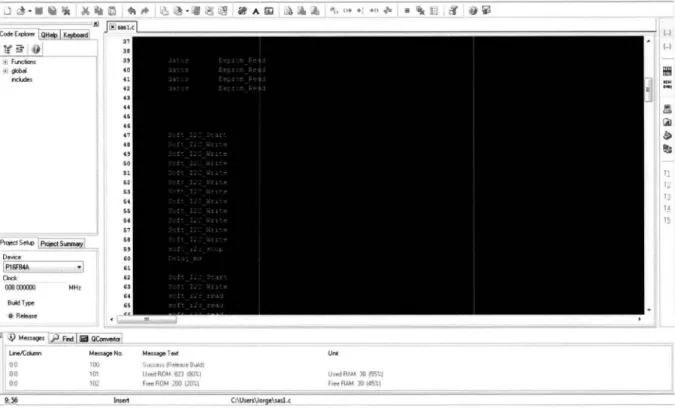Click the top curly braces icon in right sidebar
Screen dimensions: 675x408
(667, 33)
